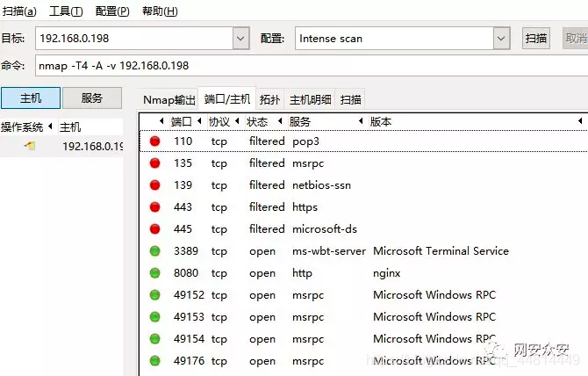Open the 扫描 tab in results panel

click(x=351, y=100)
